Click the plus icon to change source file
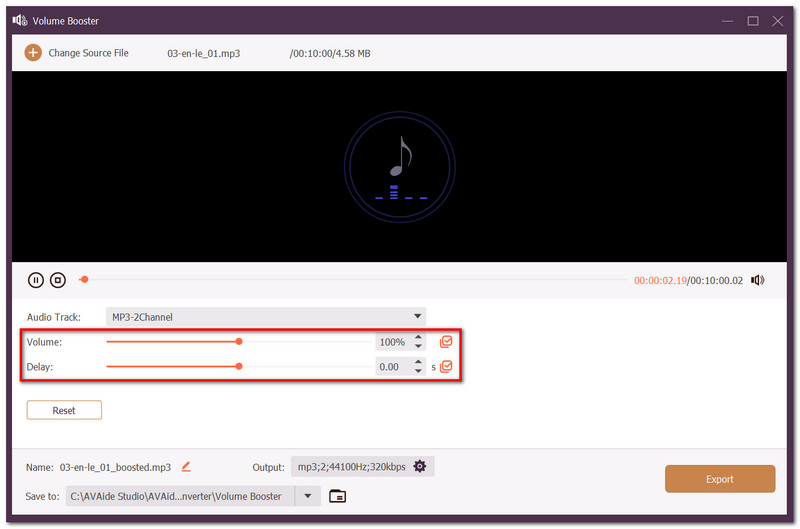The height and width of the screenshot is (529, 800). [33, 53]
